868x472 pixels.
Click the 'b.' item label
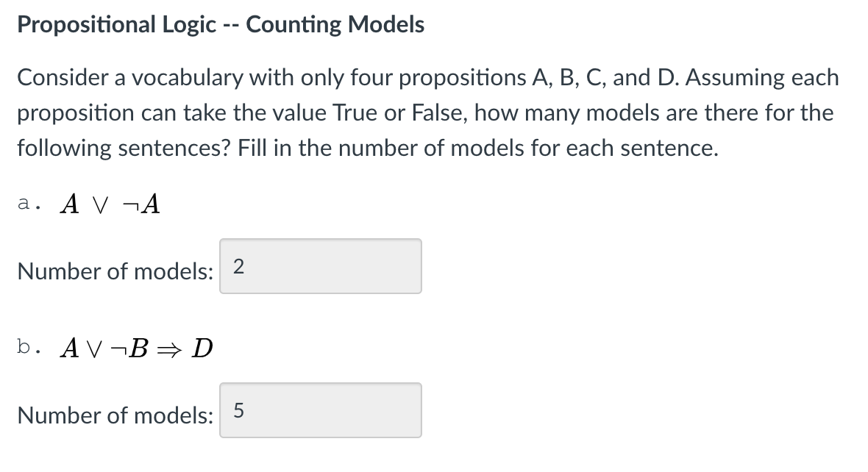pyautogui.click(x=29, y=348)
